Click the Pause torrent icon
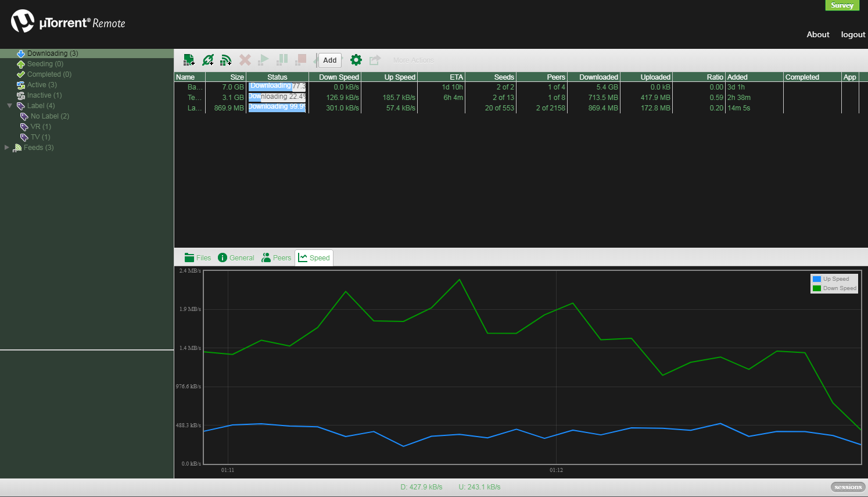This screenshot has height=497, width=868. pos(282,59)
